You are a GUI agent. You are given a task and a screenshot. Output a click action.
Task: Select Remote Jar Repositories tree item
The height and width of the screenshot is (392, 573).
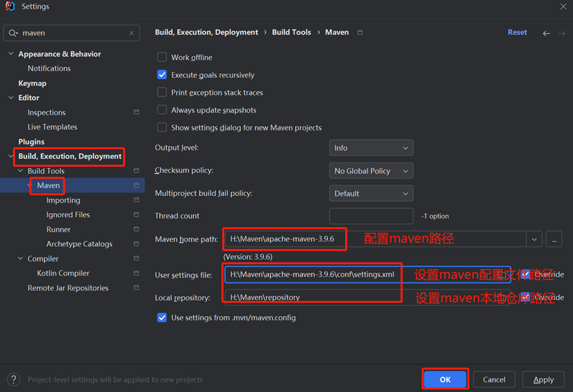tap(68, 288)
